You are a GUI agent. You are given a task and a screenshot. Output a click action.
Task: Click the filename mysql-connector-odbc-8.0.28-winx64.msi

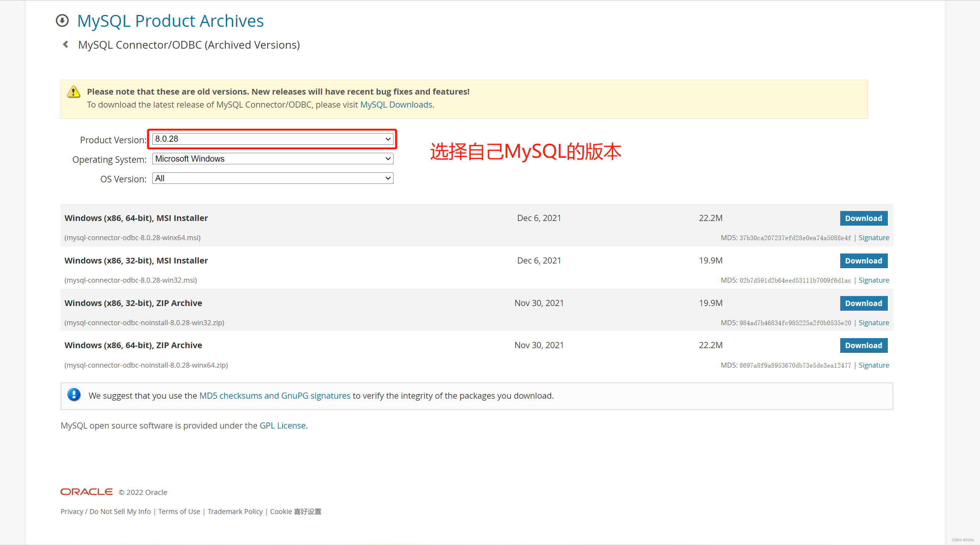pos(132,237)
